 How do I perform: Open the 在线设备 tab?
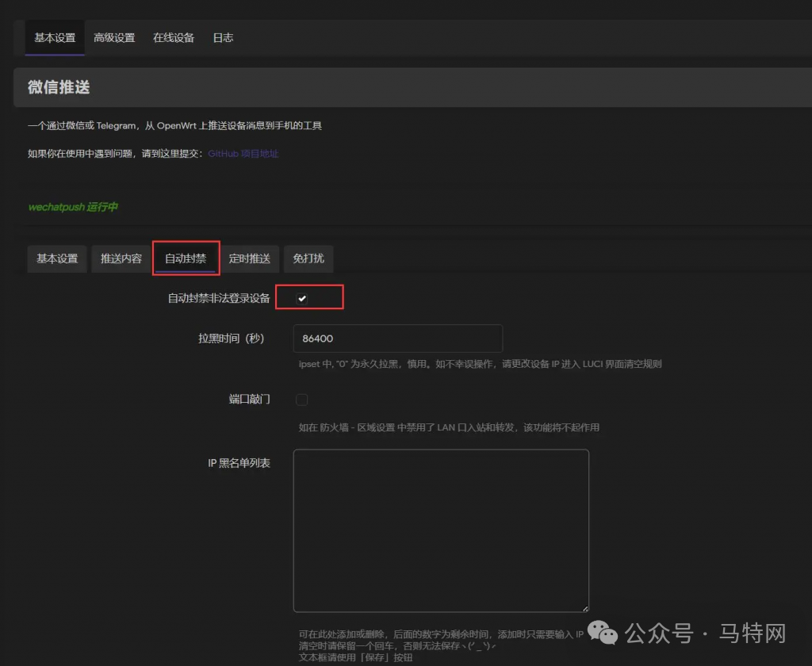pyautogui.click(x=174, y=38)
